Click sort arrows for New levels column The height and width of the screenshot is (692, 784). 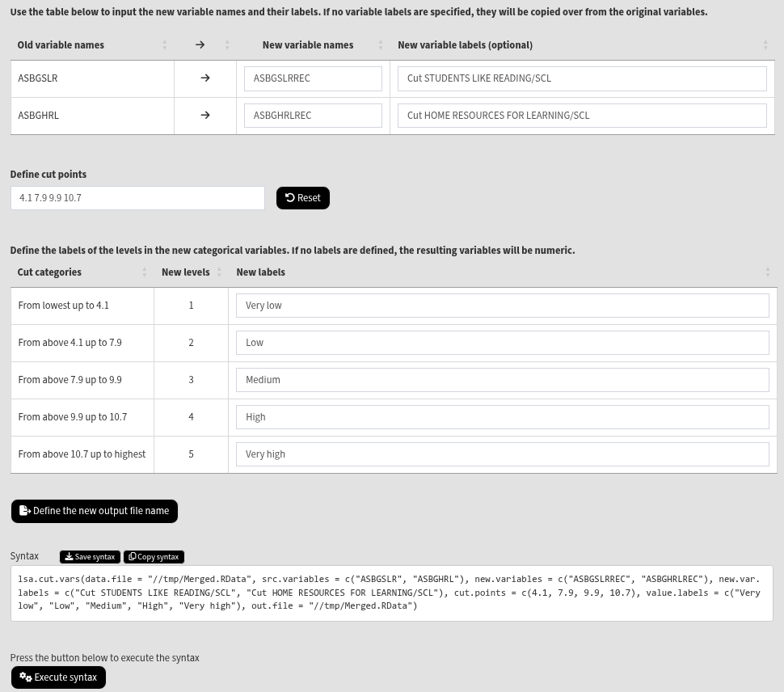[218, 272]
